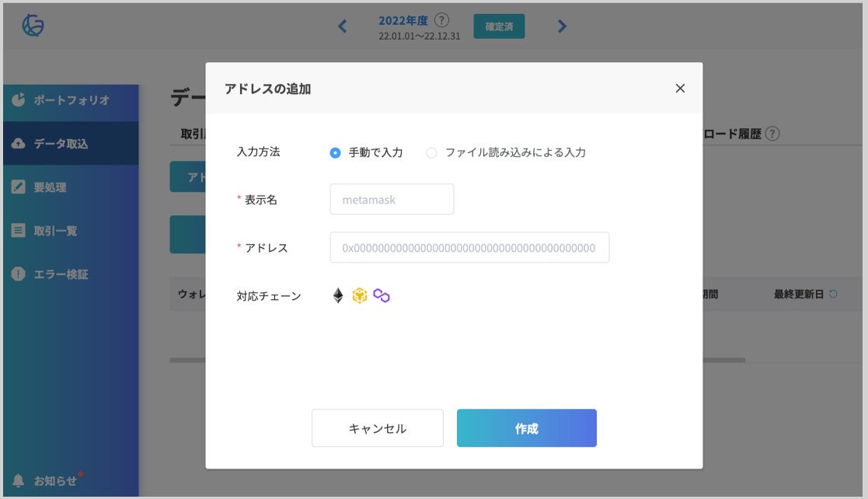Click the 表示名 input field

coord(392,200)
